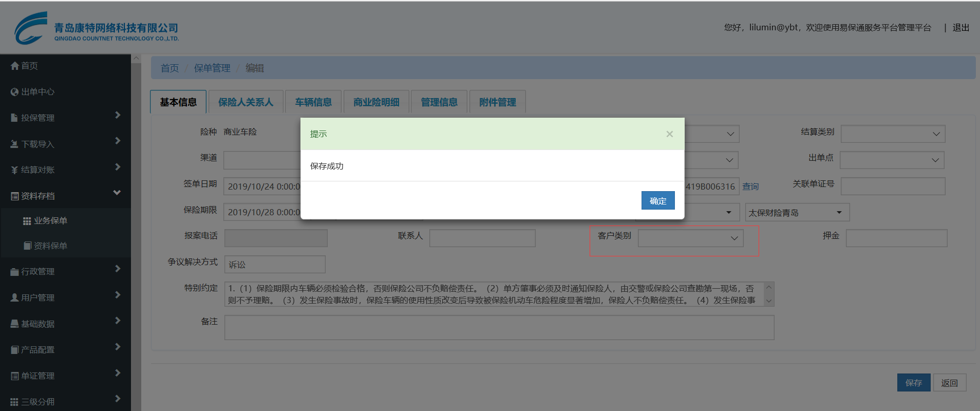The width and height of the screenshot is (980, 411).
Task: Click the down arrow on 特别约定 scrollbar
Action: 769,301
